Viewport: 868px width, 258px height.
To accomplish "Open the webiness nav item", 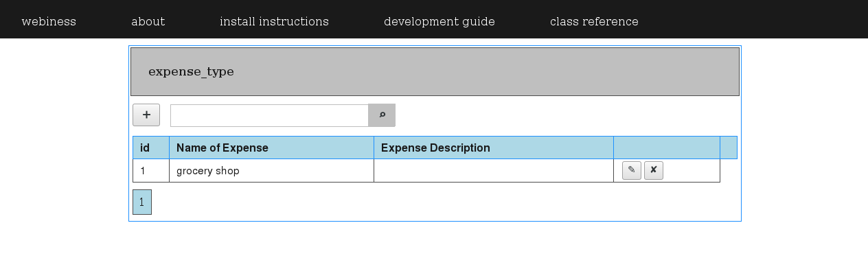I will tap(49, 21).
